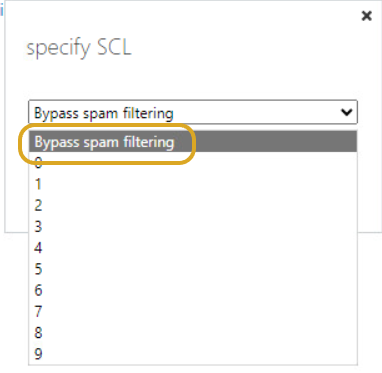Image resolution: width=382 pixels, height=373 pixels.
Task: Open the SCL value combo box field
Action: click(x=193, y=112)
